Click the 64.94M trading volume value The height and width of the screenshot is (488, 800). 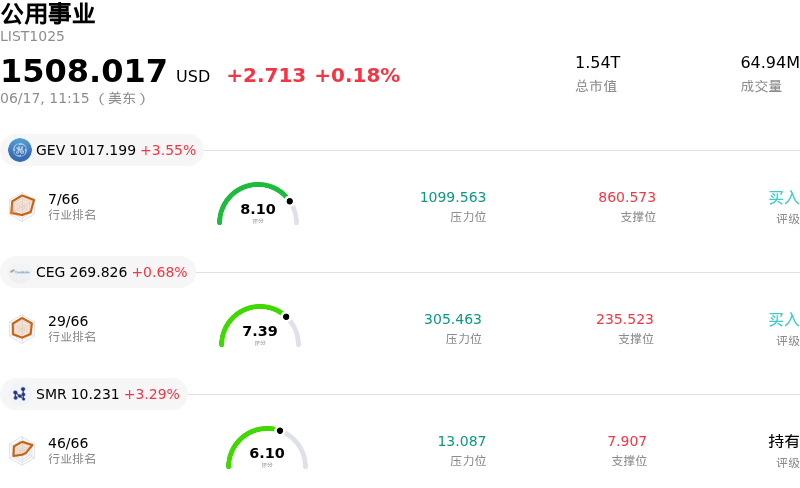[770, 62]
